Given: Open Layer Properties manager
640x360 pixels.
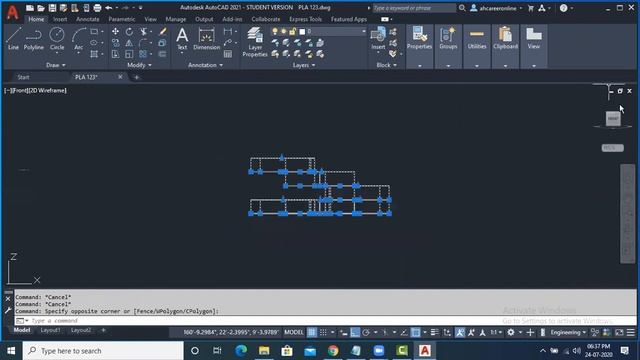Looking at the screenshot, I should coord(255,42).
